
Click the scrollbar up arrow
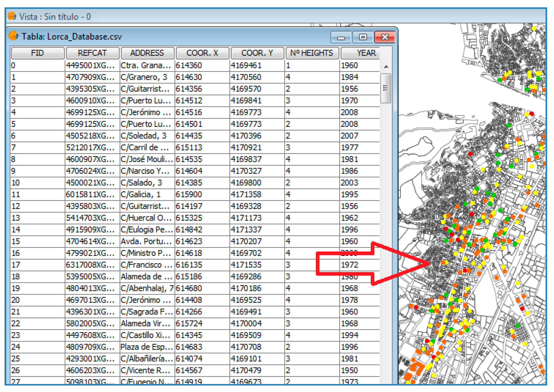click(x=386, y=67)
